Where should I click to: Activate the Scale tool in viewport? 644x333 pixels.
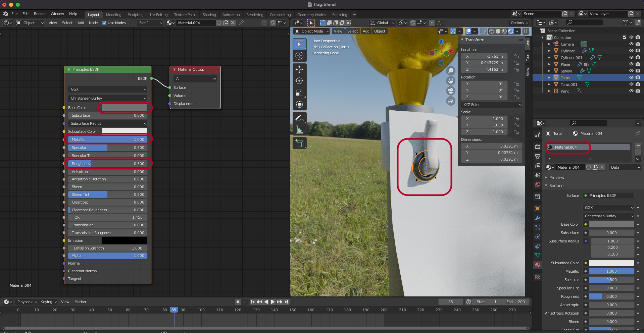[299, 93]
